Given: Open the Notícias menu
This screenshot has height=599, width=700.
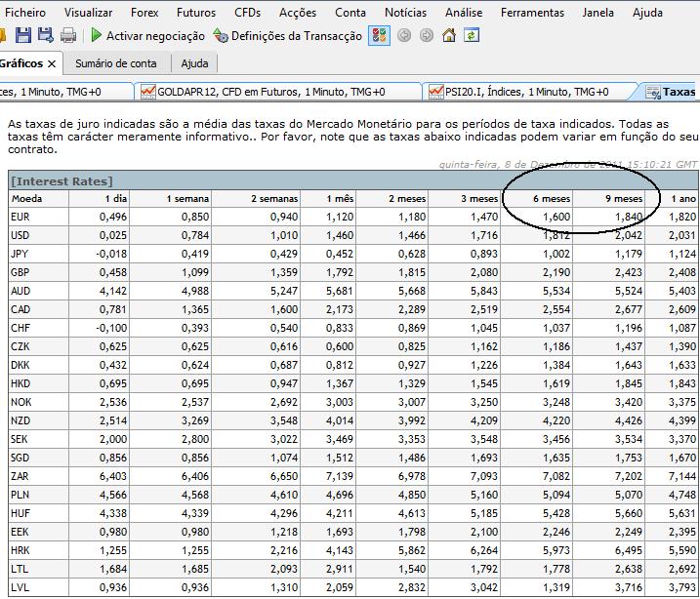Looking at the screenshot, I should [x=405, y=13].
